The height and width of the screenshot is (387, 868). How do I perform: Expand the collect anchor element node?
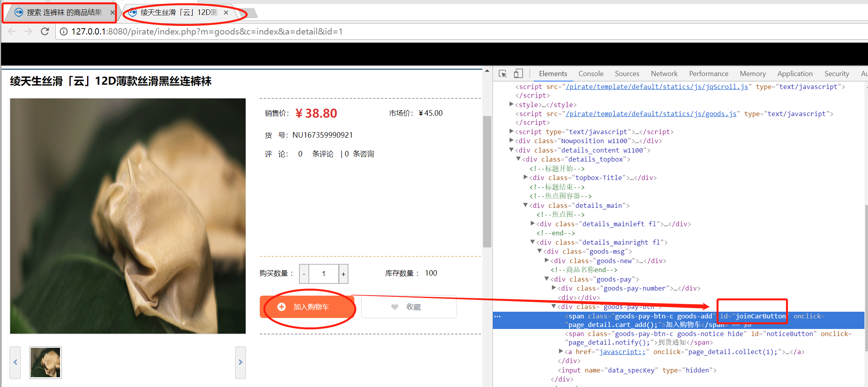click(561, 351)
